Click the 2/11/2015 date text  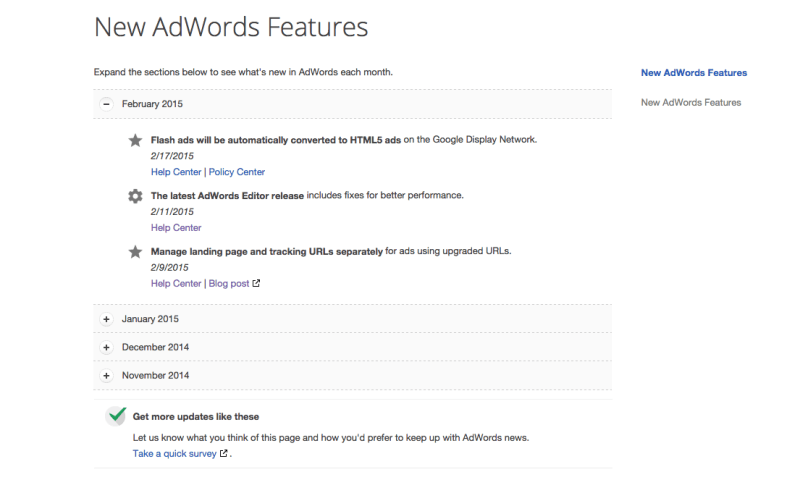click(172, 211)
